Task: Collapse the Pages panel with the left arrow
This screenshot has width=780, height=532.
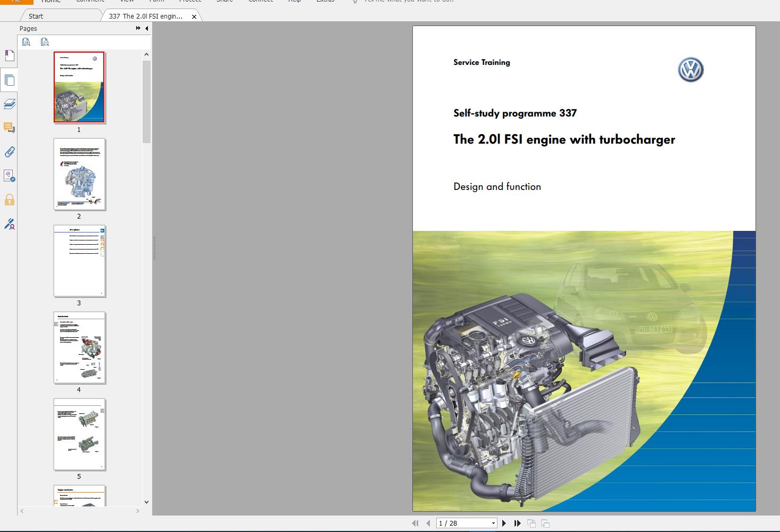Action: click(x=147, y=28)
